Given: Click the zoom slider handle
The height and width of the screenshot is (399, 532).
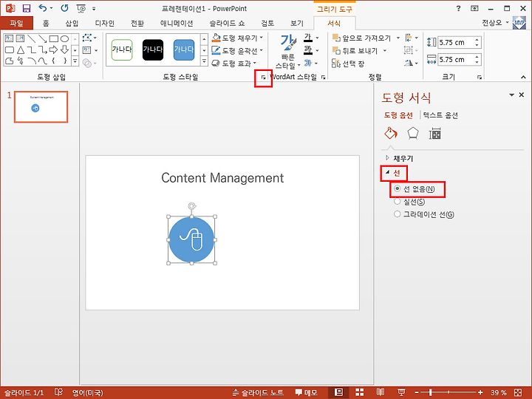Looking at the screenshot, I should (x=430, y=392).
